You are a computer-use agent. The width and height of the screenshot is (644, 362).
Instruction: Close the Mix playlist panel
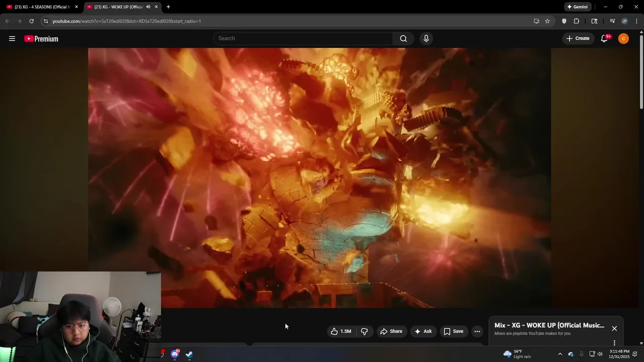point(614,328)
